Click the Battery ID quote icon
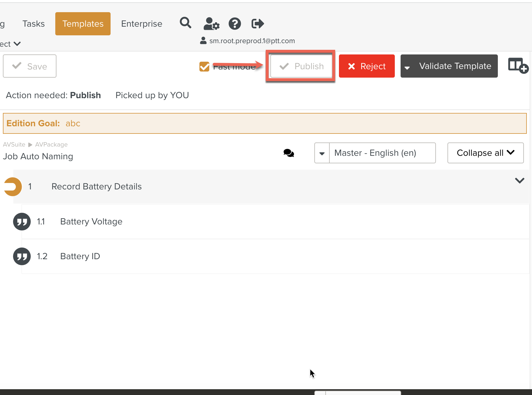This screenshot has width=532, height=395. click(x=22, y=256)
